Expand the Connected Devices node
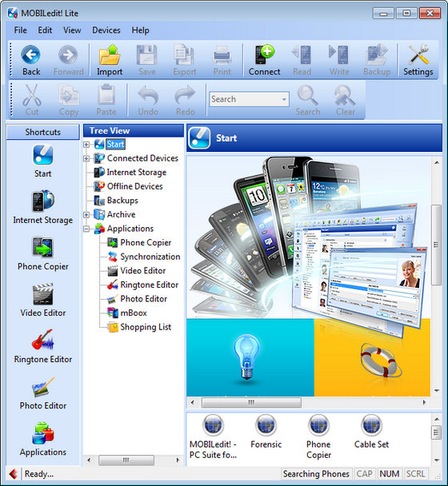 (x=86, y=158)
